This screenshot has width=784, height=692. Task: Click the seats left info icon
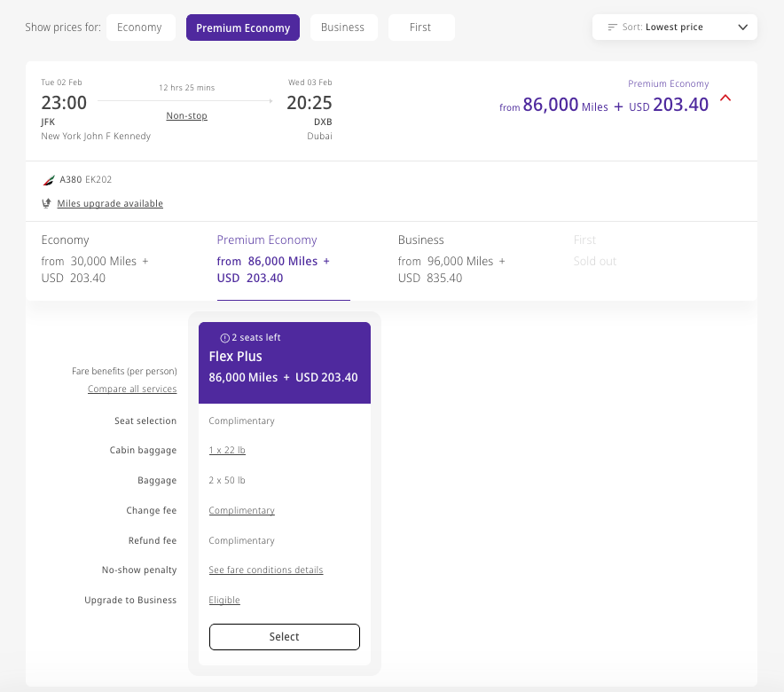pos(225,338)
